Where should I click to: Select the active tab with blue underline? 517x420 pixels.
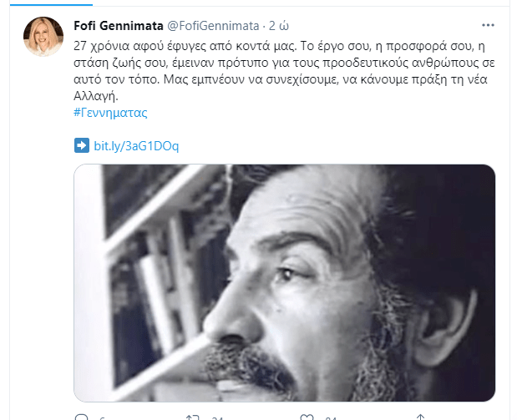pyautogui.click(x=51, y=3)
